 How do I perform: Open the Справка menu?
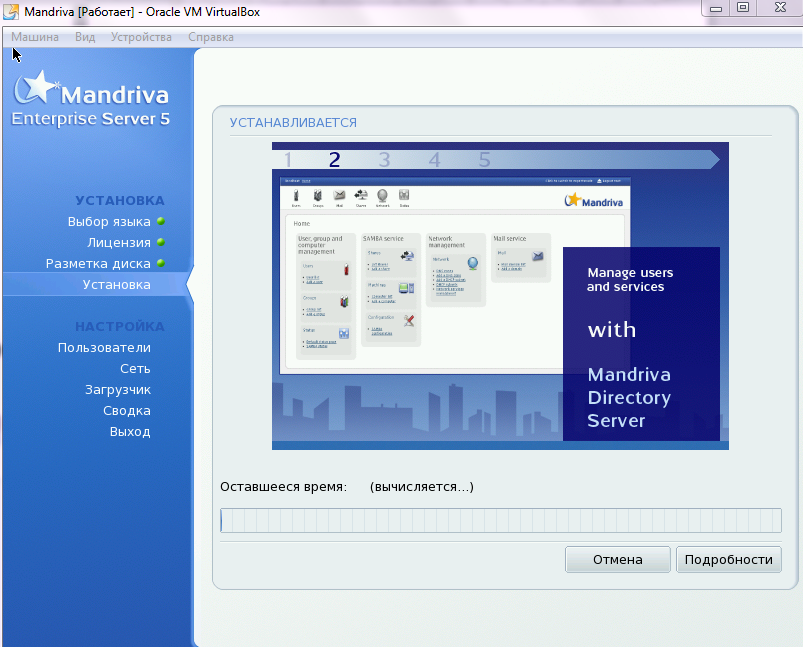(211, 37)
